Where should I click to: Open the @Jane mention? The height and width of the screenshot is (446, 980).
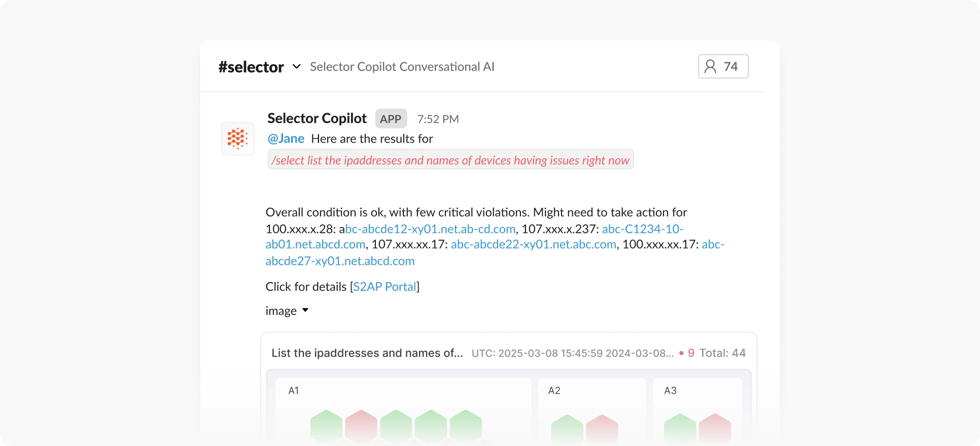(x=286, y=139)
